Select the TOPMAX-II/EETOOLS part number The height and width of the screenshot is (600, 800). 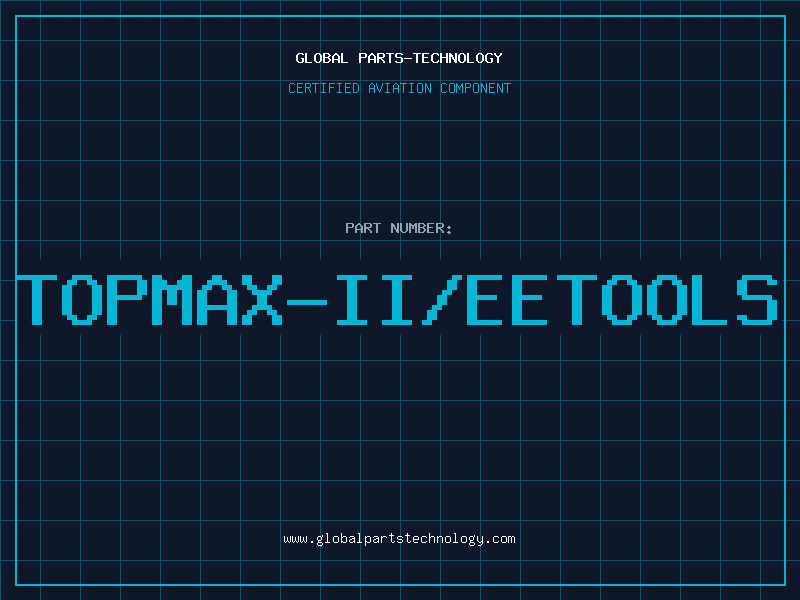pos(397,300)
